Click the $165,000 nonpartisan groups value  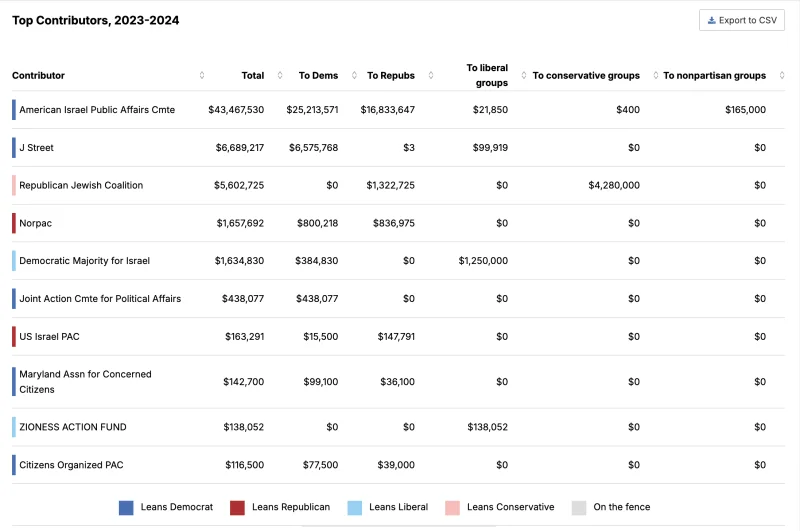(745, 110)
